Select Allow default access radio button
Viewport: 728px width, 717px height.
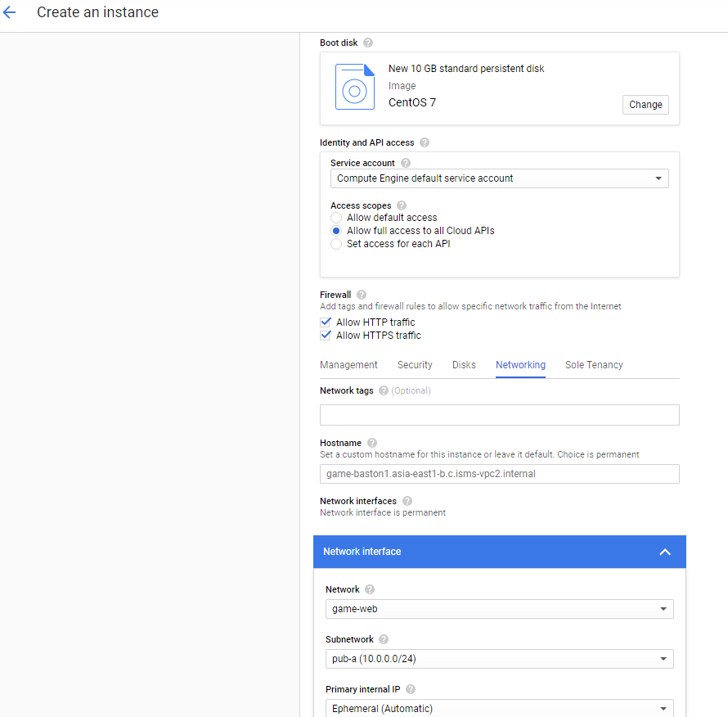click(x=336, y=218)
